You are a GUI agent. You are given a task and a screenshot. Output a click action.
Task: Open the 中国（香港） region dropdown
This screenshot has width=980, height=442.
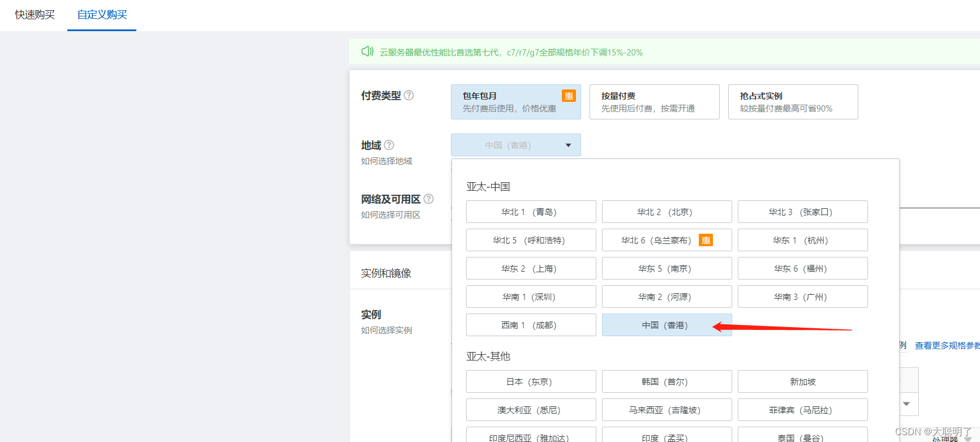point(516,145)
